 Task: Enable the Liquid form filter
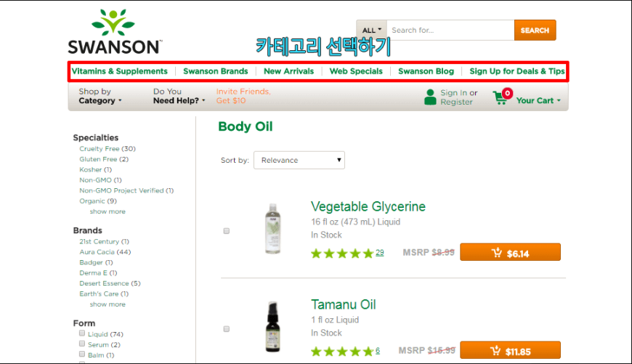pos(82,333)
